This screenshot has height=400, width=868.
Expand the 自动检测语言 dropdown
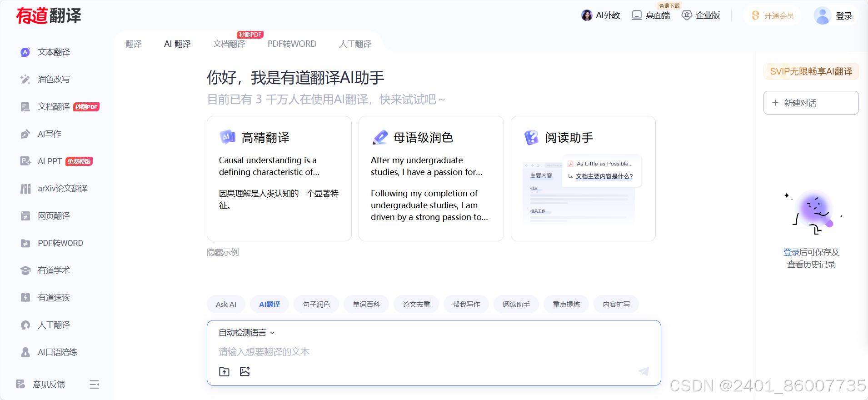click(x=247, y=333)
